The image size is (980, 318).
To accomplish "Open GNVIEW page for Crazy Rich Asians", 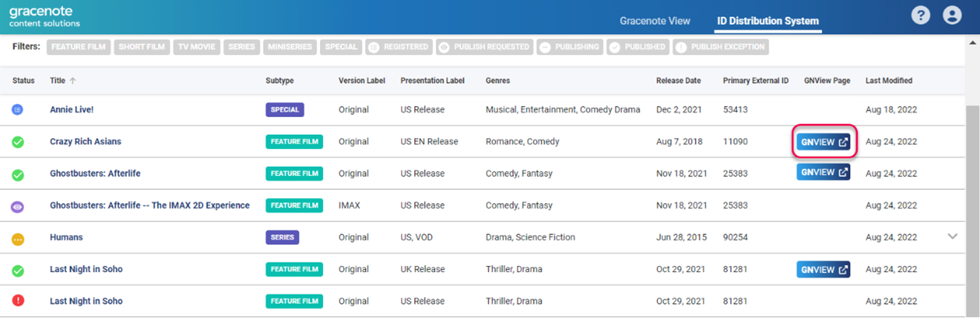I will 823,142.
